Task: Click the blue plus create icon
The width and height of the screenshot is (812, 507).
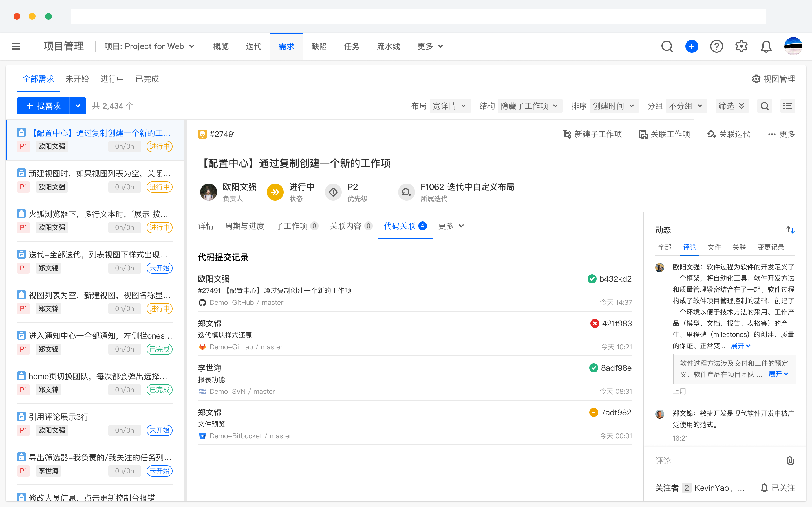Action: [x=692, y=46]
